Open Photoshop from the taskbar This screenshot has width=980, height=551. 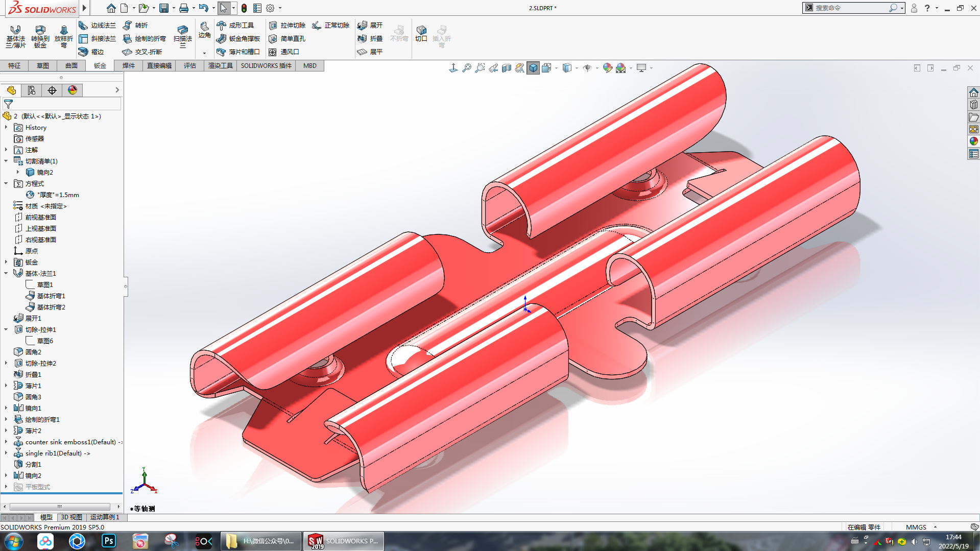(109, 541)
